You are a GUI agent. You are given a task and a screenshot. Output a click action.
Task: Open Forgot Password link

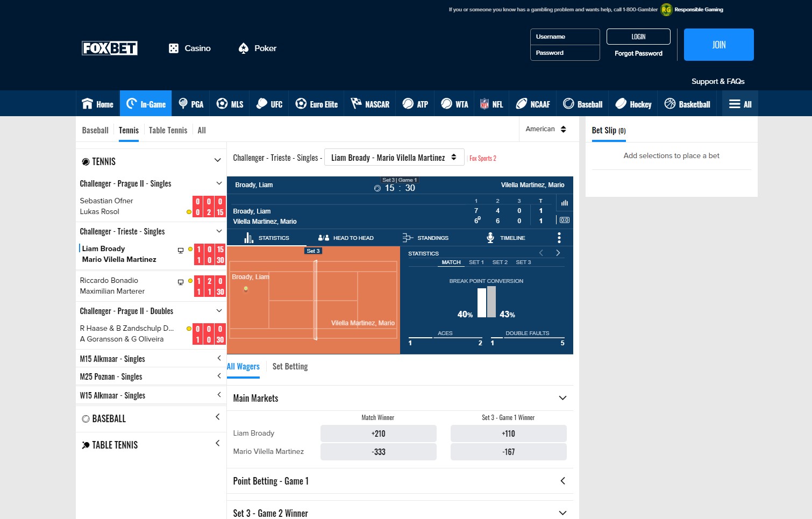click(638, 53)
